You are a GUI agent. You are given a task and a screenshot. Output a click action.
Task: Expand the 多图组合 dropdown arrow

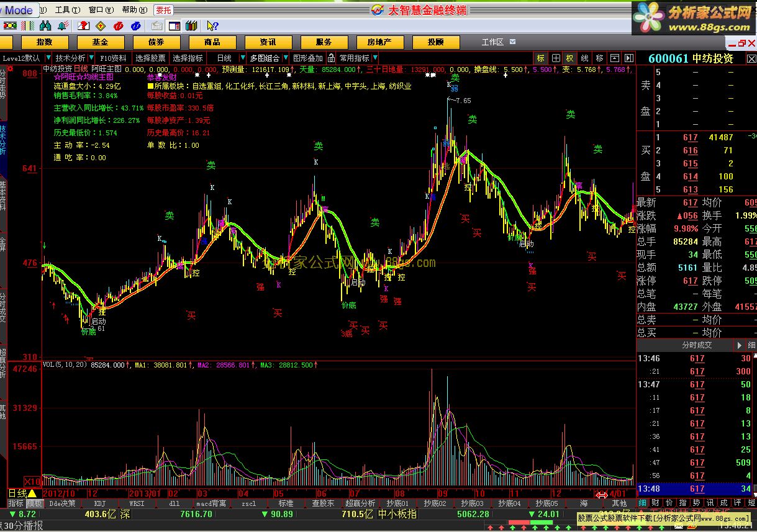pyautogui.click(x=286, y=58)
